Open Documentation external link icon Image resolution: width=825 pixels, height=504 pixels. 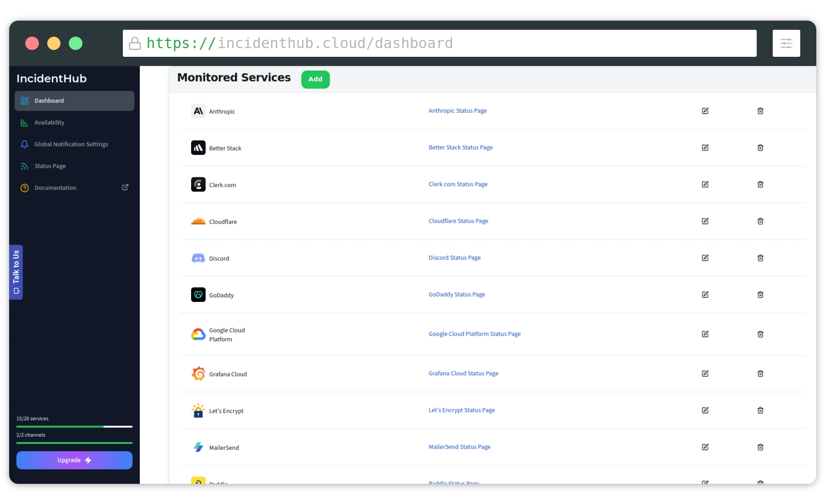pyautogui.click(x=125, y=187)
